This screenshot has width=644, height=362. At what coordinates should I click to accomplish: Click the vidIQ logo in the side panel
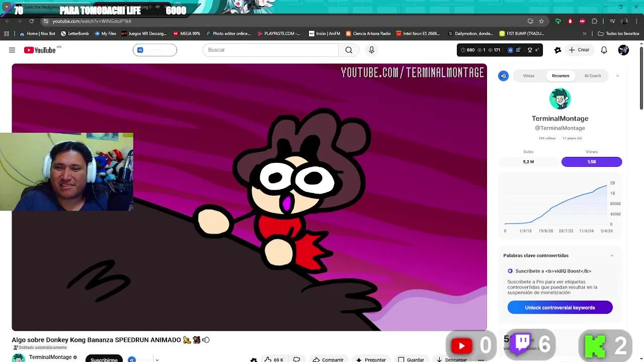503,76
